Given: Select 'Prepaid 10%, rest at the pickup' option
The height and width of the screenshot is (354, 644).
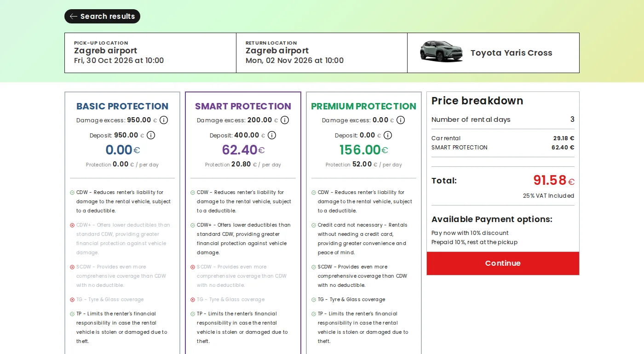Looking at the screenshot, I should tap(474, 242).
